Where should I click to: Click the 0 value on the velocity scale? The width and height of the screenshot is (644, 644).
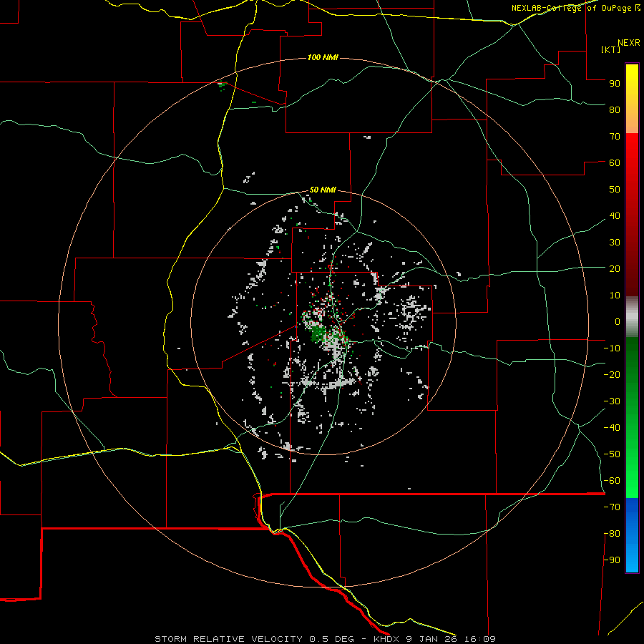(618, 321)
